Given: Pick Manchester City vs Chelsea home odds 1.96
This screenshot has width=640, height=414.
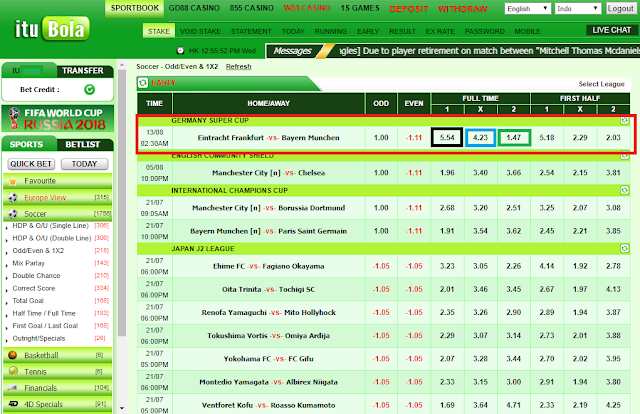Looking at the screenshot, I should click(x=447, y=173).
